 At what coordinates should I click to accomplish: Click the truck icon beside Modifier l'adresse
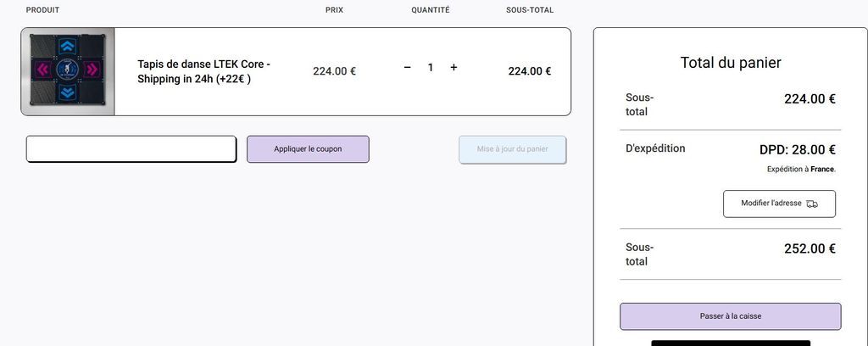(x=812, y=204)
